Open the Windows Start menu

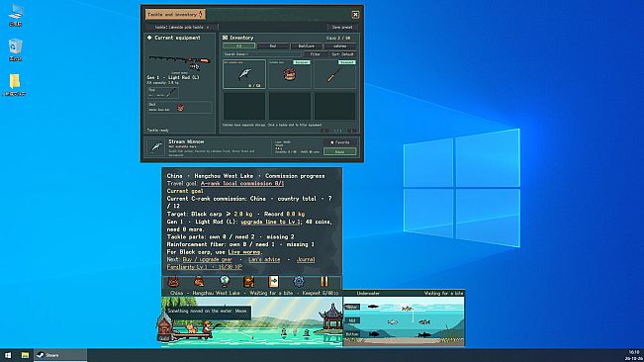[x=8, y=355]
